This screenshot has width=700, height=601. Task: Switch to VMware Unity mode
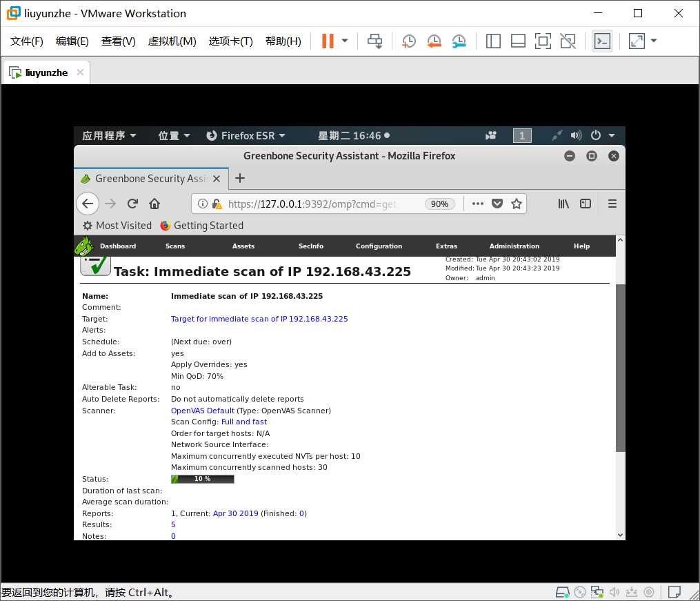(x=568, y=41)
